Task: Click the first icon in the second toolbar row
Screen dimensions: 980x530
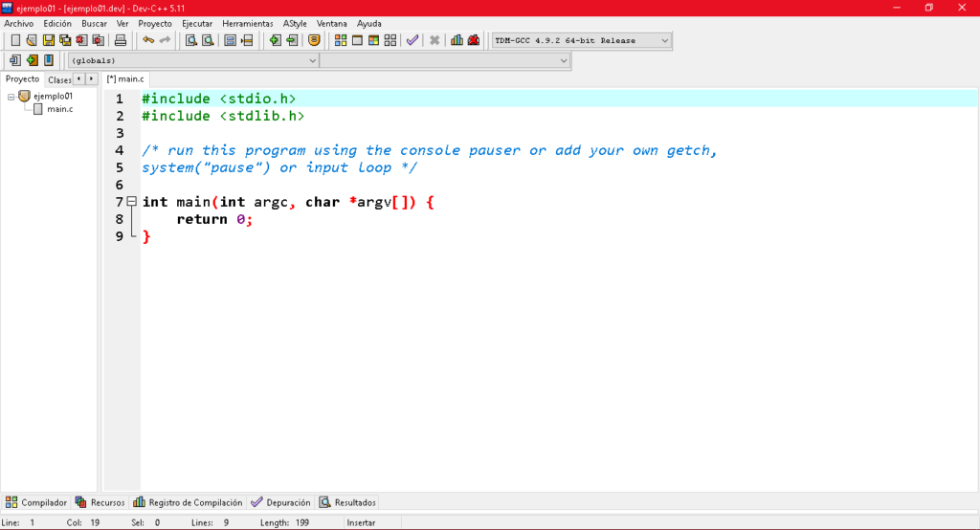Action: tap(15, 60)
